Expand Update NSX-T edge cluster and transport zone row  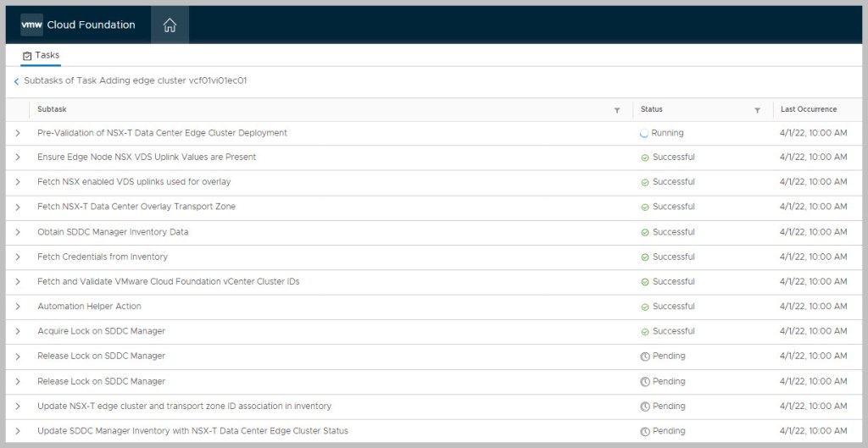(x=18, y=407)
